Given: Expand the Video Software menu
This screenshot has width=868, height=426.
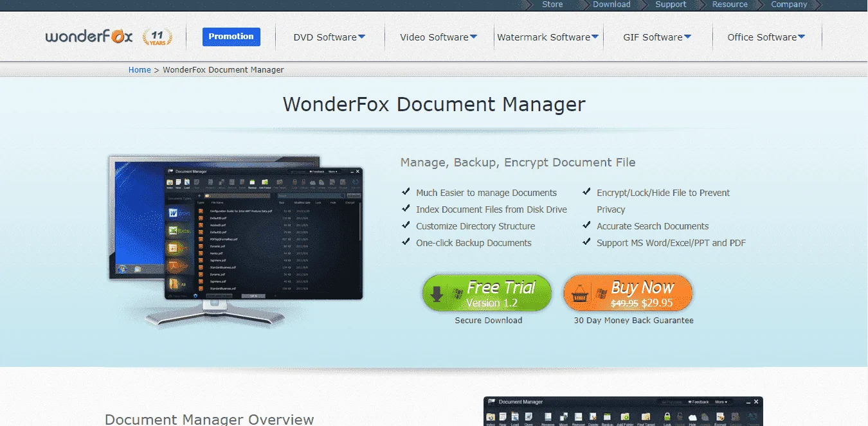Looking at the screenshot, I should [x=439, y=37].
